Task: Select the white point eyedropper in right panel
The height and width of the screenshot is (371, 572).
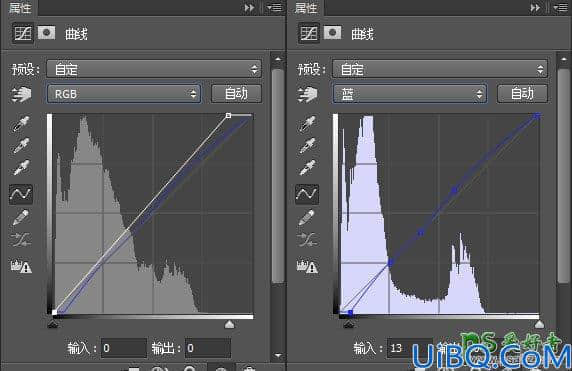Action: tap(307, 167)
